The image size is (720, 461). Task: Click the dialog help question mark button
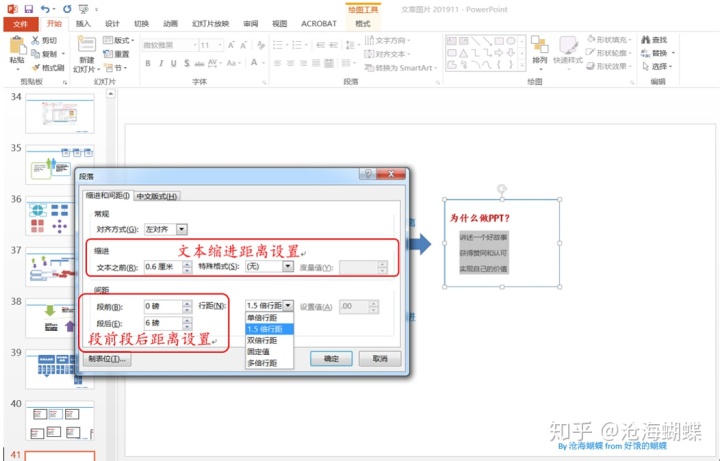point(367,174)
